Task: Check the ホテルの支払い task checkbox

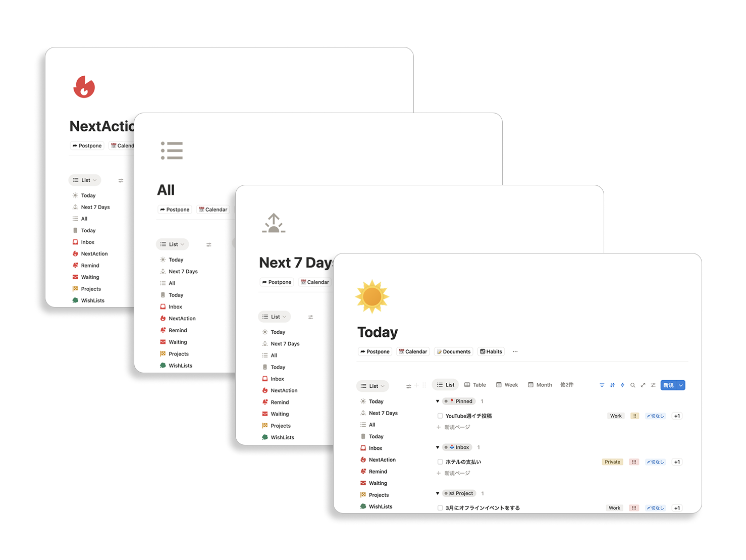Action: (440, 462)
